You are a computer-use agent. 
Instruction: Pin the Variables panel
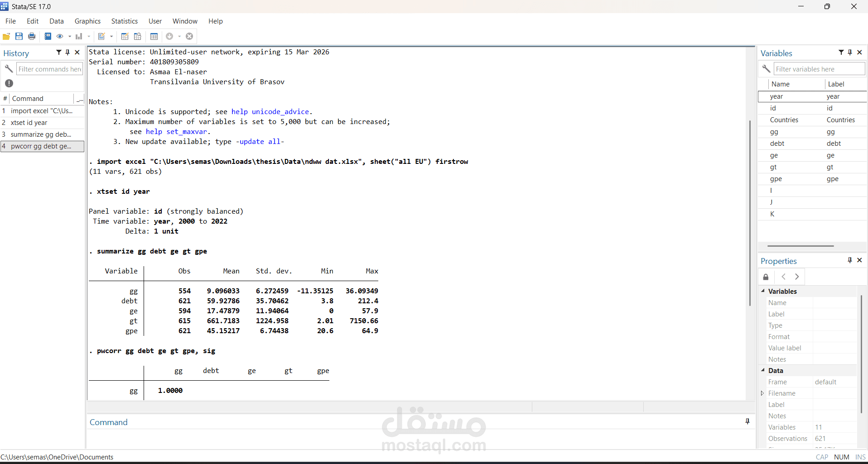[x=850, y=53]
